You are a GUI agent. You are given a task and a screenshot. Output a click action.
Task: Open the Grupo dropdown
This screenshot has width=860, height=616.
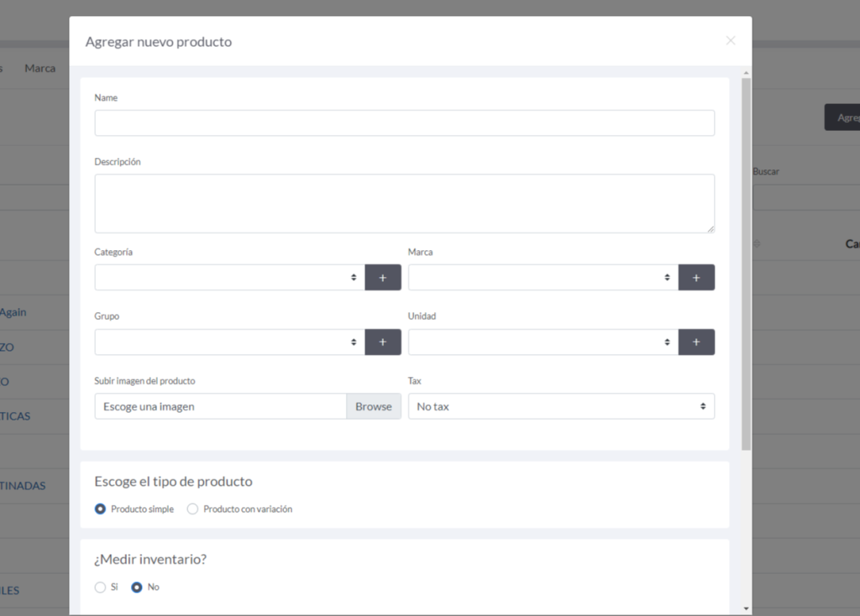228,342
